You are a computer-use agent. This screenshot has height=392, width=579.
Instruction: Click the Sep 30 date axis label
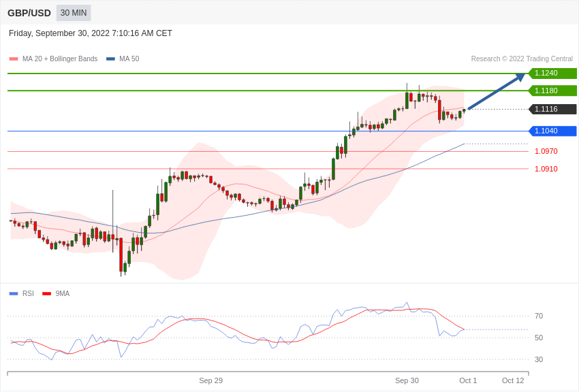(x=407, y=380)
